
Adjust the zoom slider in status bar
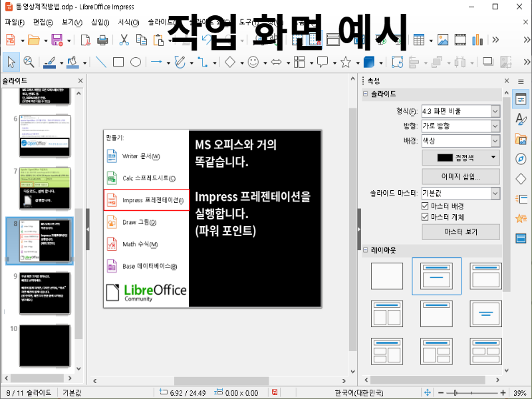tap(471, 392)
